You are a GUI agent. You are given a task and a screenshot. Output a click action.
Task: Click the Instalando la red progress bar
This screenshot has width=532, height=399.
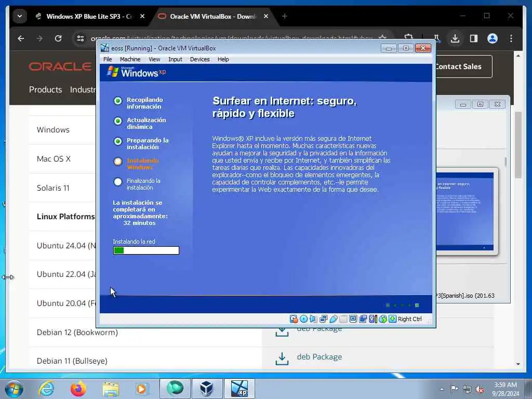(x=146, y=250)
